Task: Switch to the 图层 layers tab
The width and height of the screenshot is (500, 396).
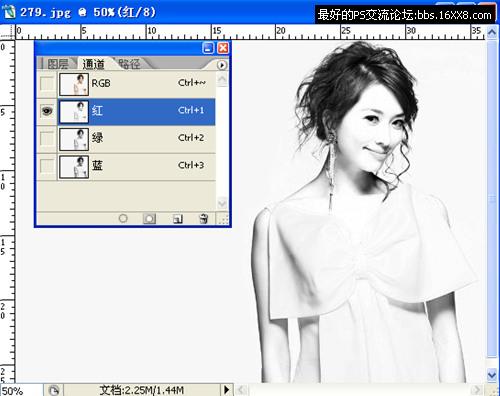Action: pos(57,64)
